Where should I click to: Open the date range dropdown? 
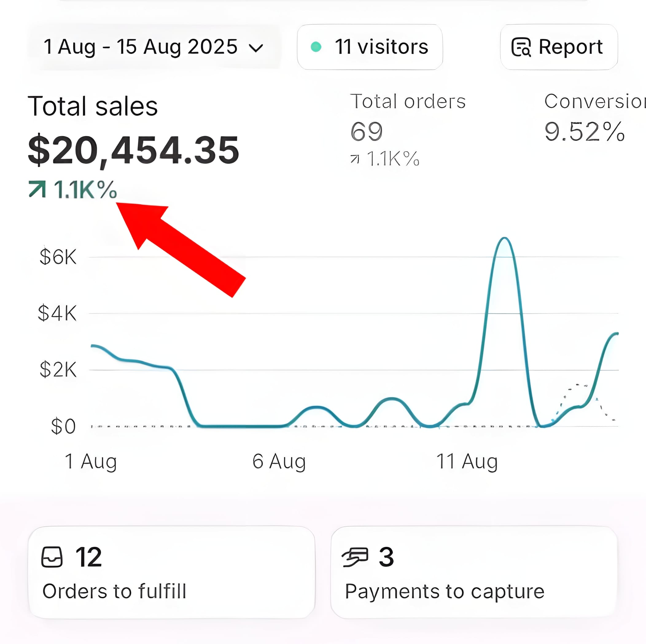pos(153,47)
